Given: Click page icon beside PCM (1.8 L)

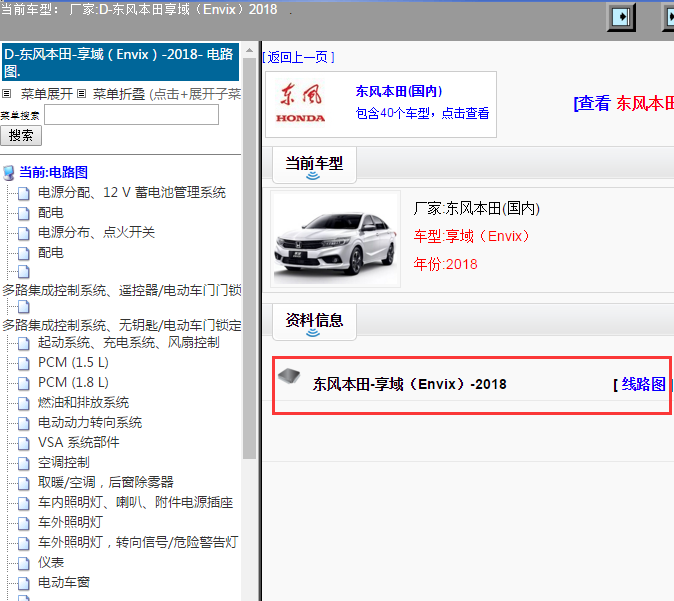Looking at the screenshot, I should (x=24, y=383).
